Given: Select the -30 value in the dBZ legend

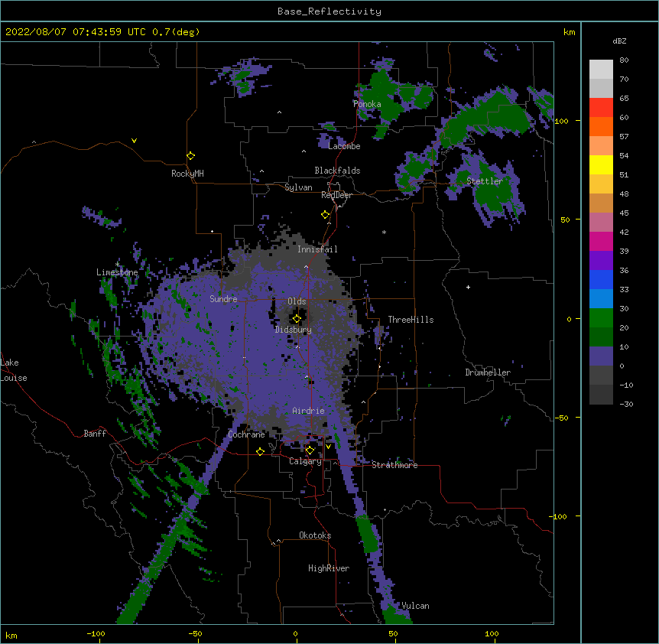Looking at the screenshot, I should coord(626,404).
